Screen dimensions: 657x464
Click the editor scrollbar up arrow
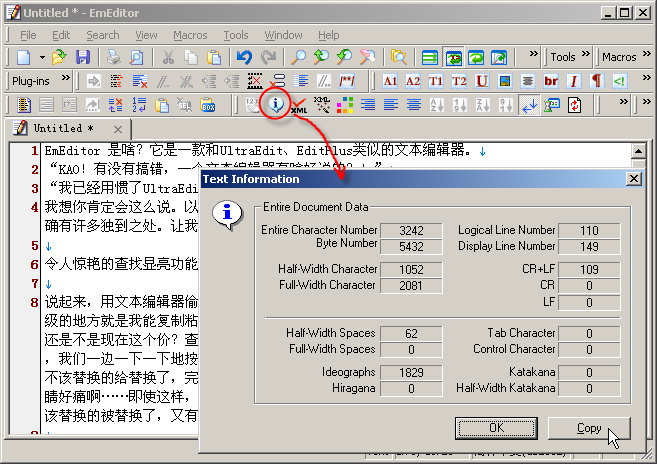[x=638, y=151]
